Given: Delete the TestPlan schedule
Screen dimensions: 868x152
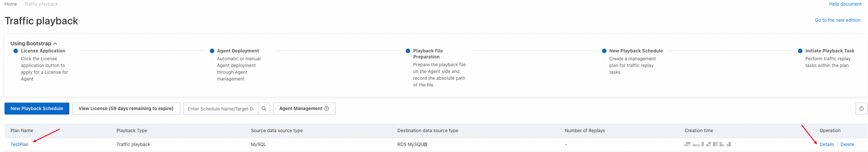Looking at the screenshot, I should point(847,145).
